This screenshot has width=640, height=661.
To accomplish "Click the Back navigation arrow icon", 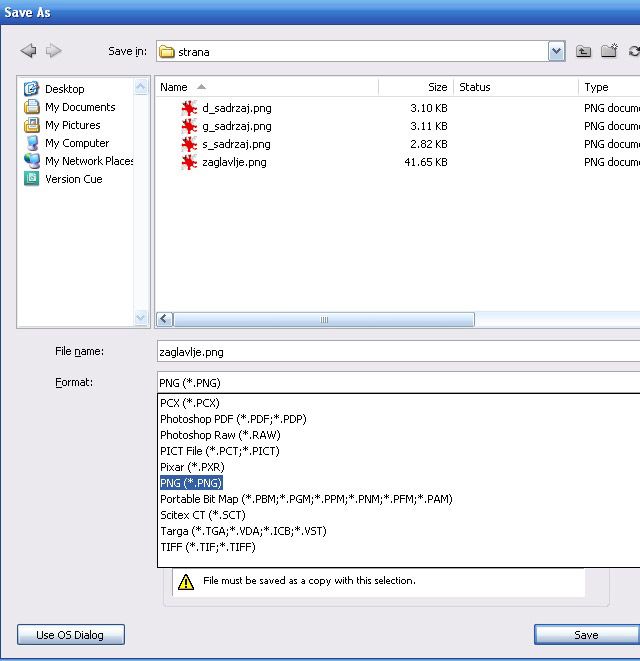I will pyautogui.click(x=28, y=51).
